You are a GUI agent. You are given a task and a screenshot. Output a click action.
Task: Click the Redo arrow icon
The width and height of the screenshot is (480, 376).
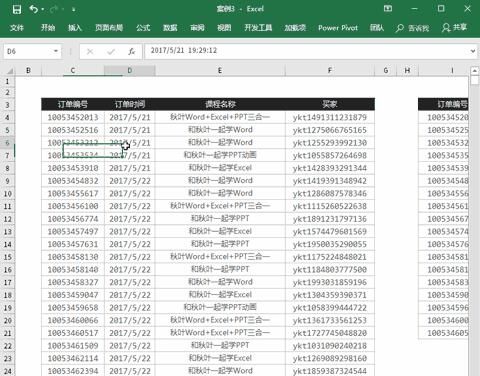coord(54,9)
